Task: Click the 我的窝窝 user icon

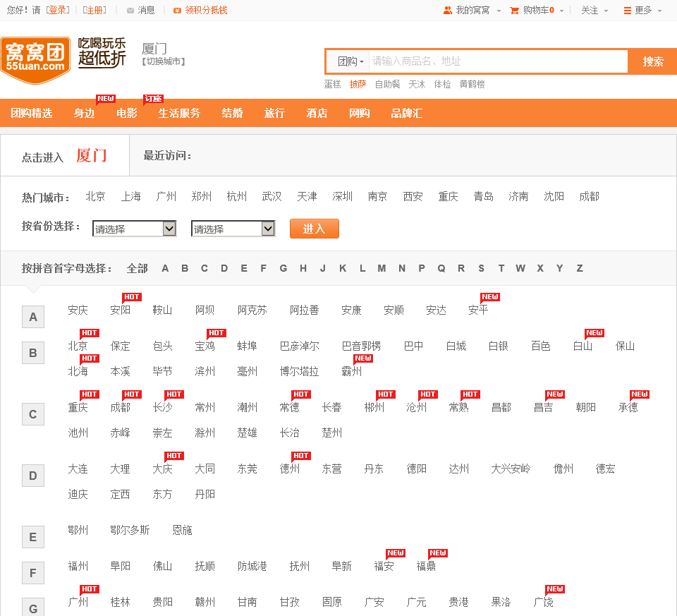Action: [x=448, y=11]
